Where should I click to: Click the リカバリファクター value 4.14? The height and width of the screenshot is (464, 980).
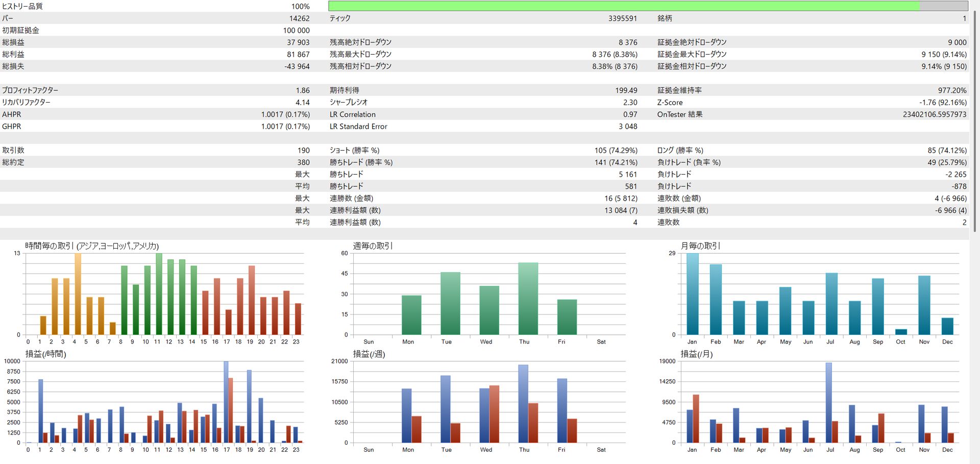303,103
